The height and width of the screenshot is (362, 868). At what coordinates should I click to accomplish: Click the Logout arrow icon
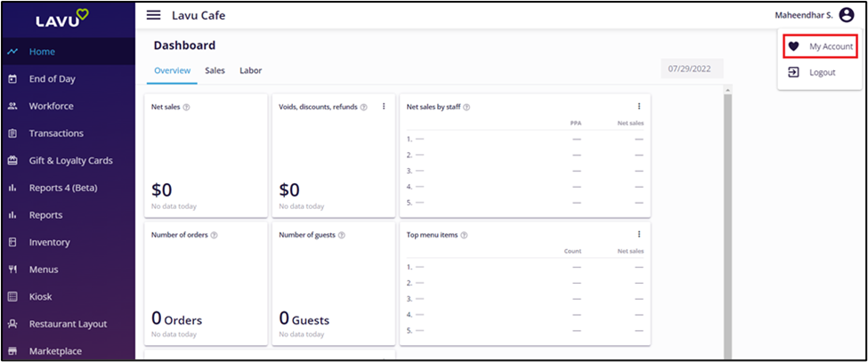[x=793, y=72]
